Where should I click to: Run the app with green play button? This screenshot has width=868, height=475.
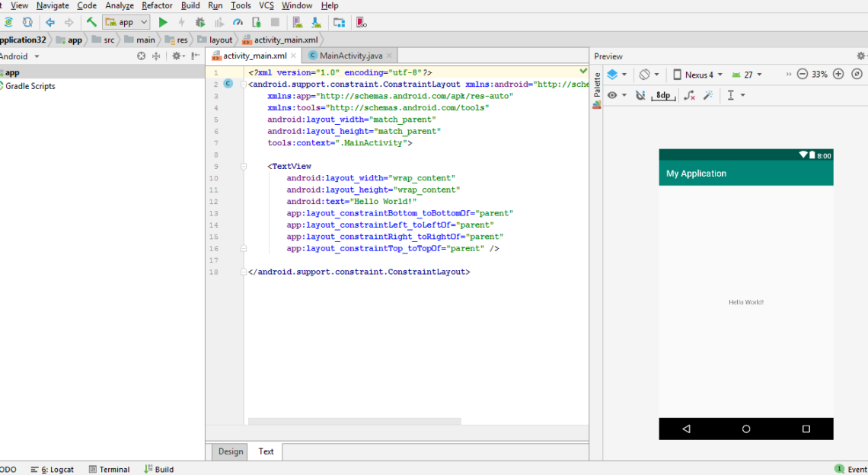163,23
